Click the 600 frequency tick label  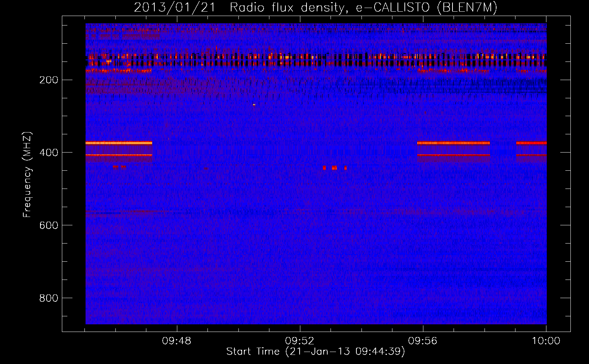point(48,226)
